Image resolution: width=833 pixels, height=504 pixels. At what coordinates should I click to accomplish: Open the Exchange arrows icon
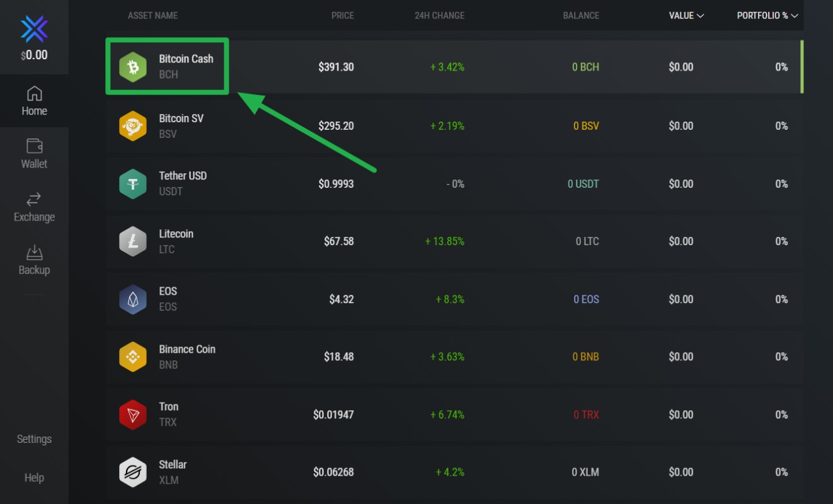[34, 199]
